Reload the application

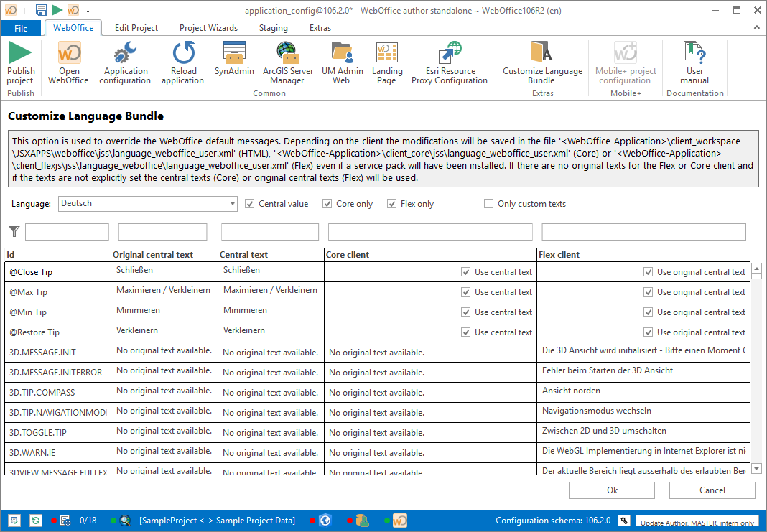coord(183,65)
